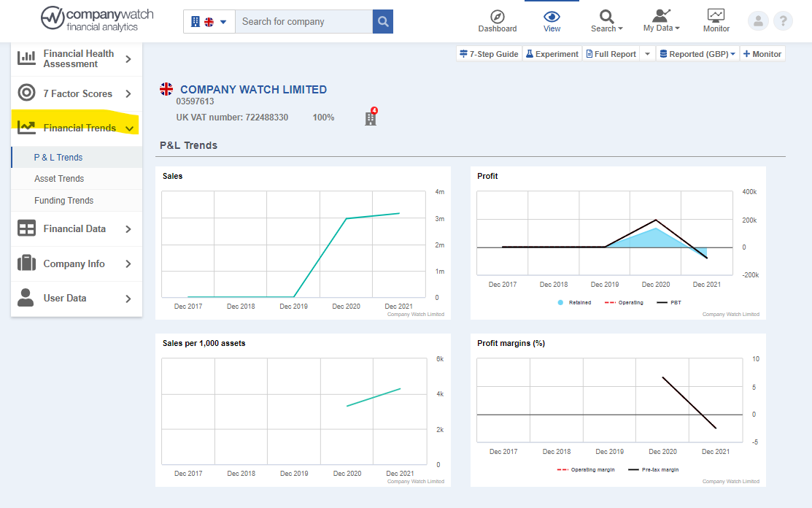
Task: Click the Experiment button
Action: [x=552, y=54]
